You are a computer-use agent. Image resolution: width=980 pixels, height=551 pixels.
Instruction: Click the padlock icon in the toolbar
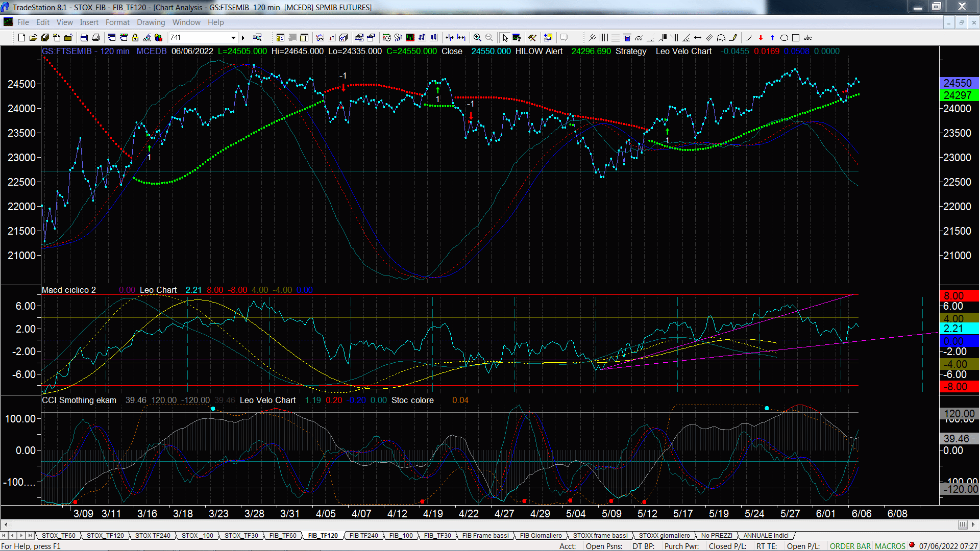pyautogui.click(x=135, y=38)
